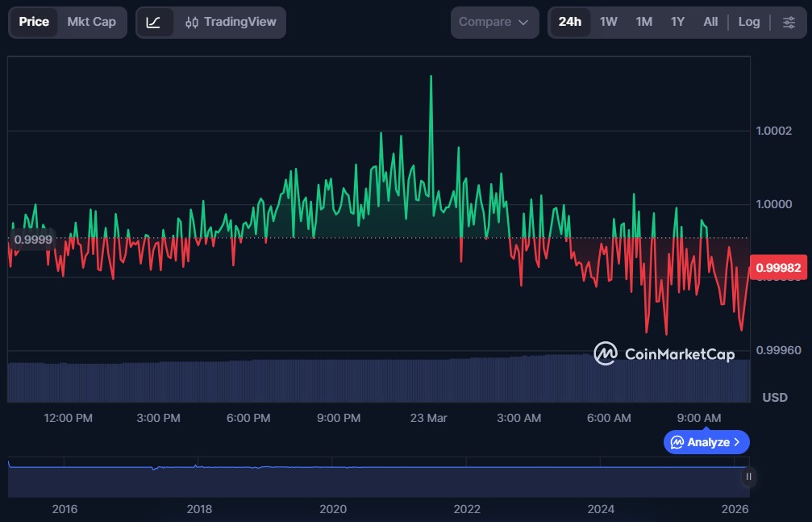Image resolution: width=812 pixels, height=522 pixels.
Task: Click the Compare dropdown chevron arrow
Action: [523, 23]
